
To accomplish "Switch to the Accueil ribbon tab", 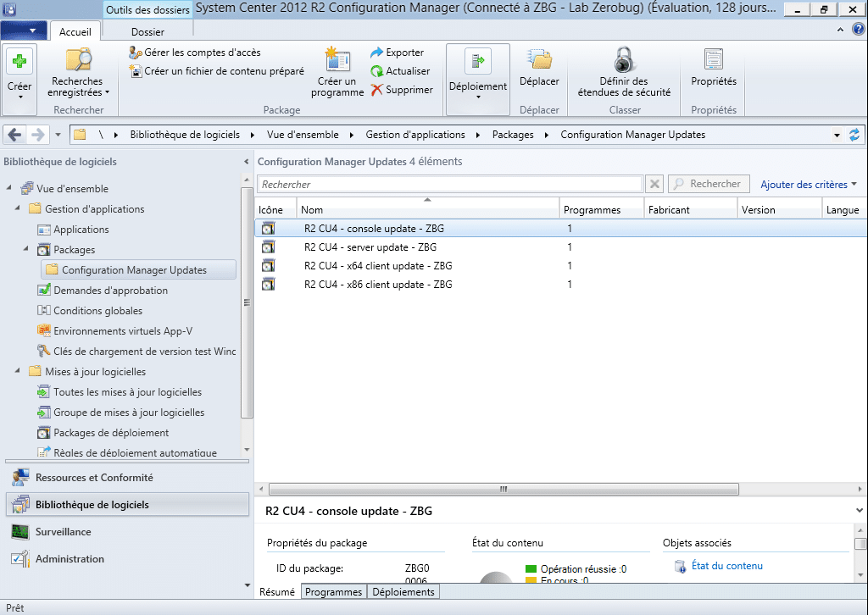I will 75,31.
